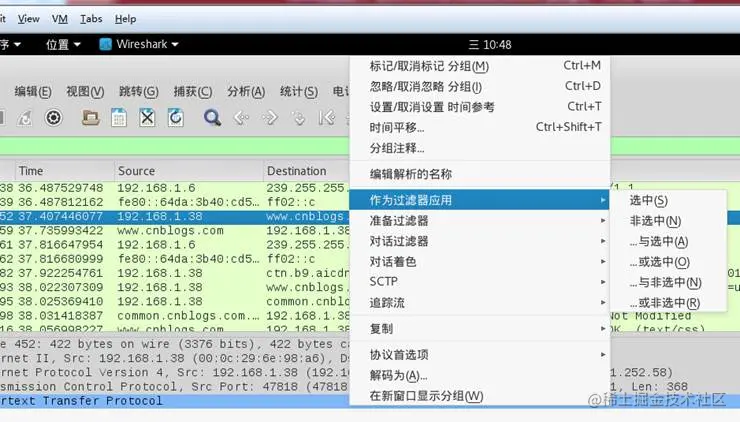Viewport: 740px width, 422px height.
Task: Choose 标记/取消标记 分组(M) in context menu
Action: coord(480,66)
